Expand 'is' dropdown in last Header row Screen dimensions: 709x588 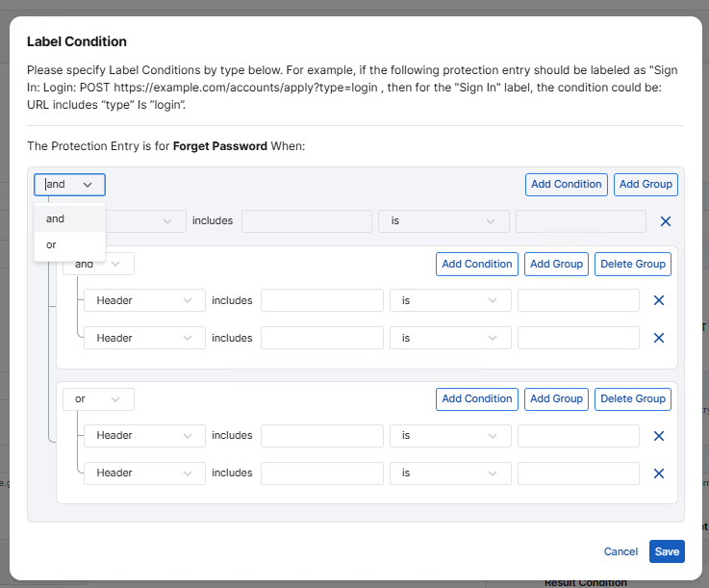click(450, 473)
